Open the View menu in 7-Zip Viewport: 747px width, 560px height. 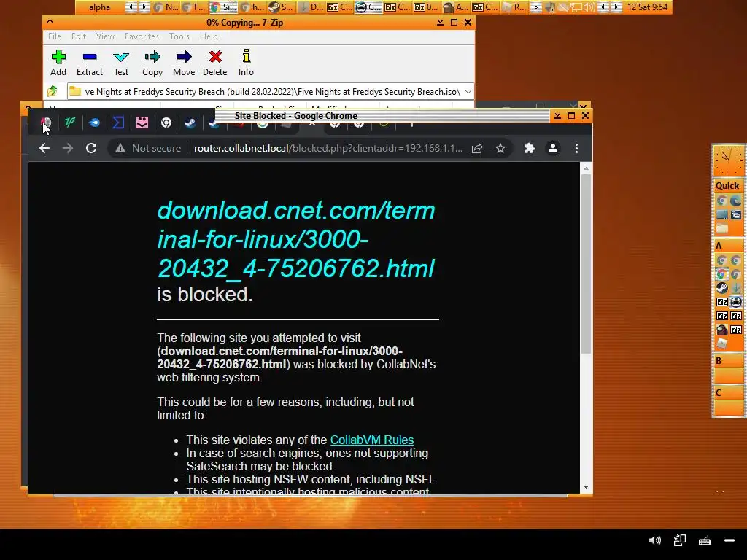coord(105,36)
